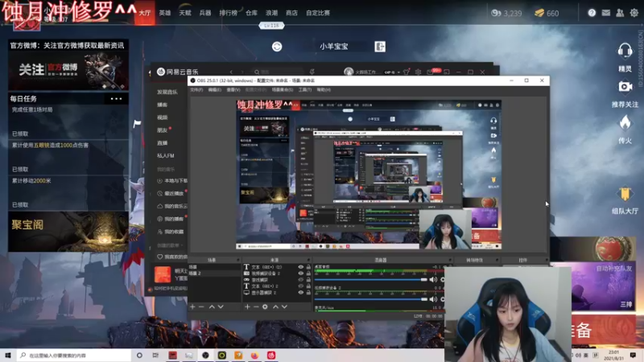Open 私人FM in NetEase Music sidebar
Screen dimensions: 644x362
pos(166,156)
